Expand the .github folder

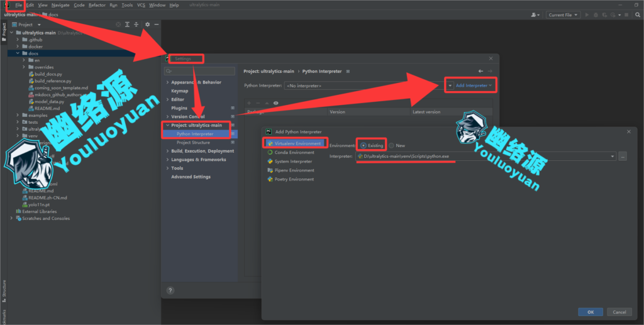click(x=18, y=40)
